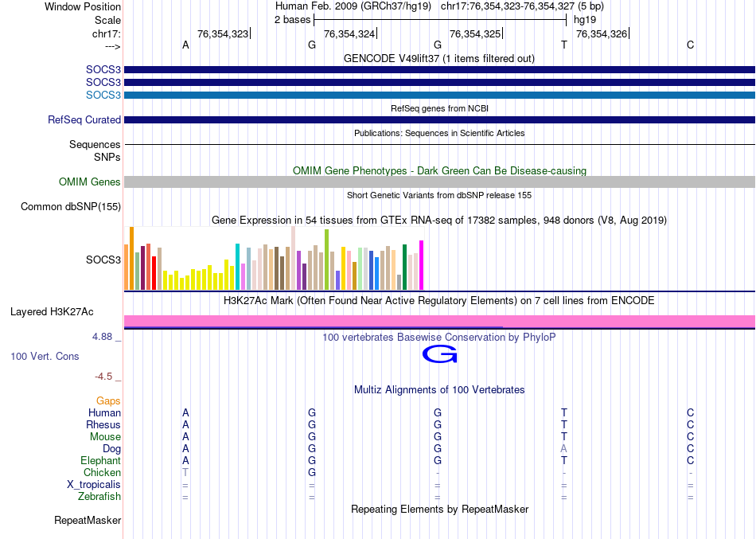Select the Dog species row label
Screen dimensions: 756x539
[x=111, y=449]
